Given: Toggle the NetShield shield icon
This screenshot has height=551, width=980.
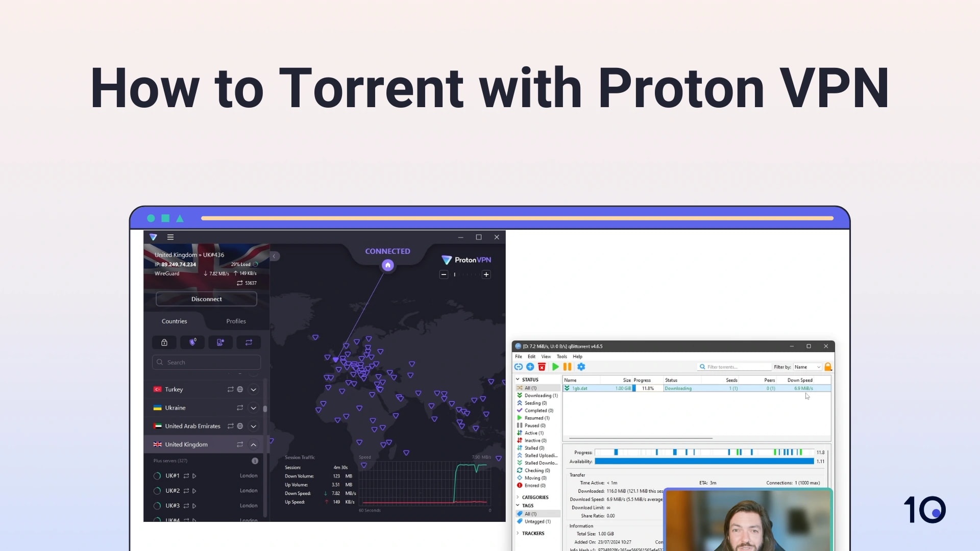Looking at the screenshot, I should click(x=192, y=342).
